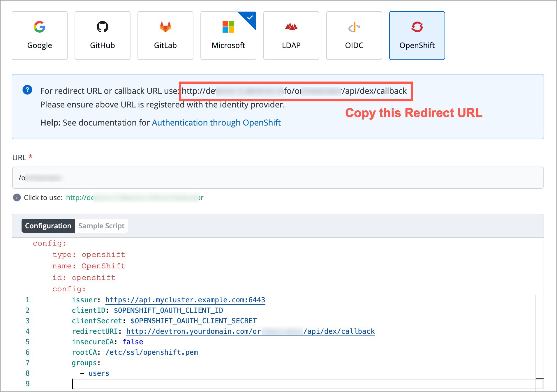
Task: Click the code editor vertical scrollbar
Action: pos(540,341)
